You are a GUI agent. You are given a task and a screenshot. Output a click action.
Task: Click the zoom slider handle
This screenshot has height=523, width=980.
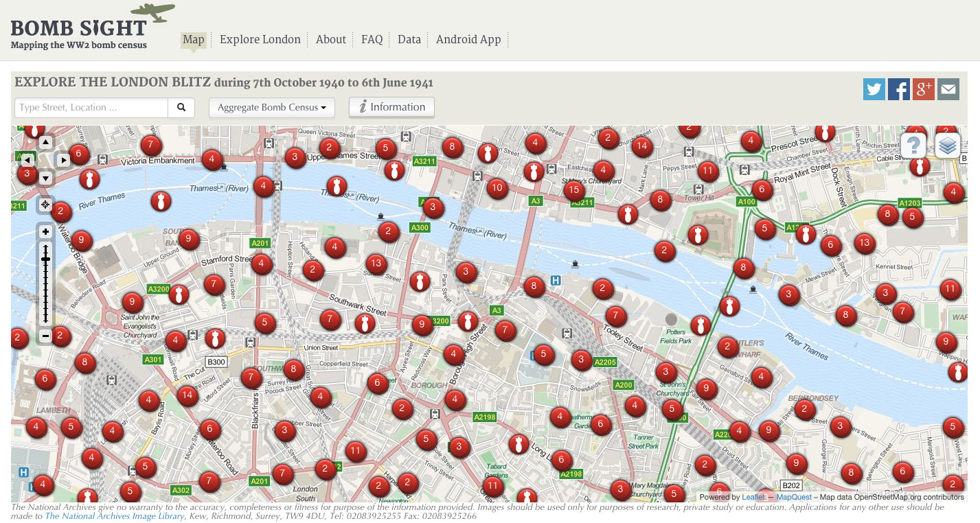[45, 258]
